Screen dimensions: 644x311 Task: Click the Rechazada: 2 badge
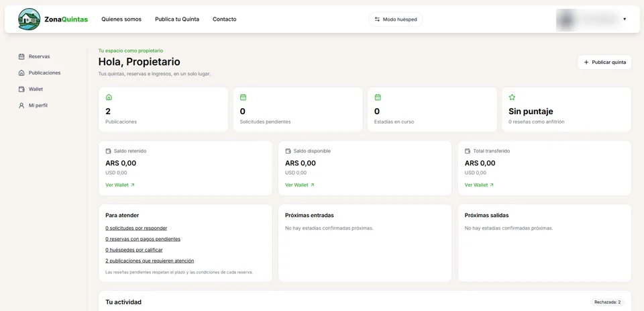608,302
